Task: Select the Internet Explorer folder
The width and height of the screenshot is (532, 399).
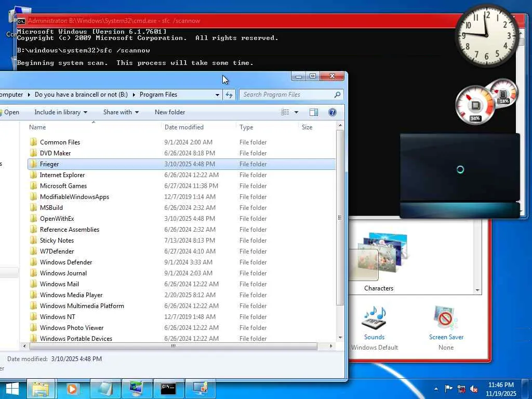Action: pos(181,175)
